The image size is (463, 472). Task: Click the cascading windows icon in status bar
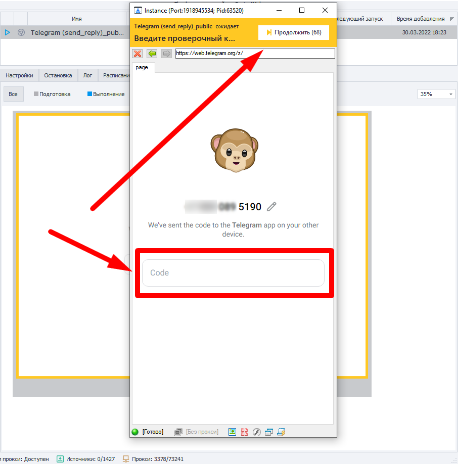[269, 432]
